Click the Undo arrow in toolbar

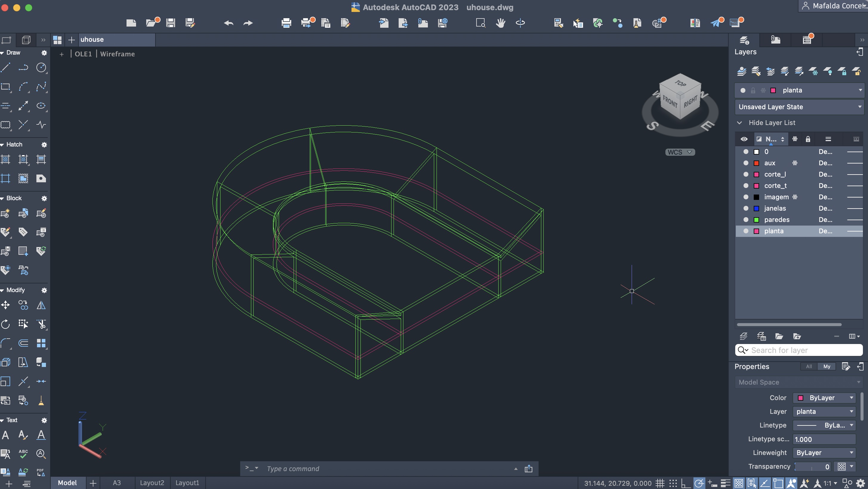point(229,23)
